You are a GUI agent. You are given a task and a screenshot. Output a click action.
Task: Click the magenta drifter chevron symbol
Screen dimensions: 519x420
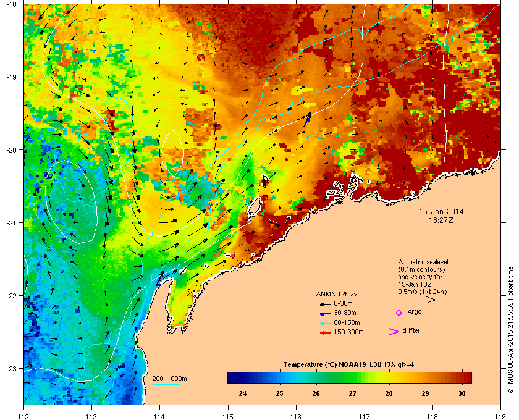[394, 332]
